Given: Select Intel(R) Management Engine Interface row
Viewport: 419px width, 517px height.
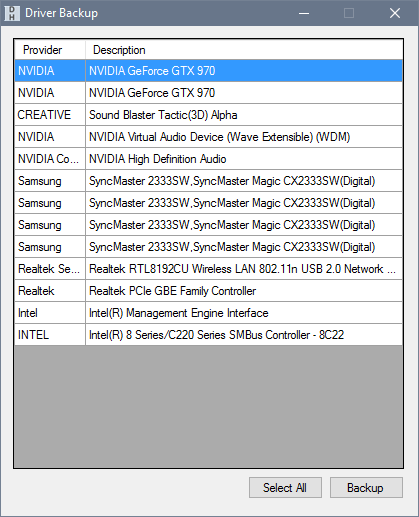Looking at the screenshot, I should pyautogui.click(x=209, y=313).
